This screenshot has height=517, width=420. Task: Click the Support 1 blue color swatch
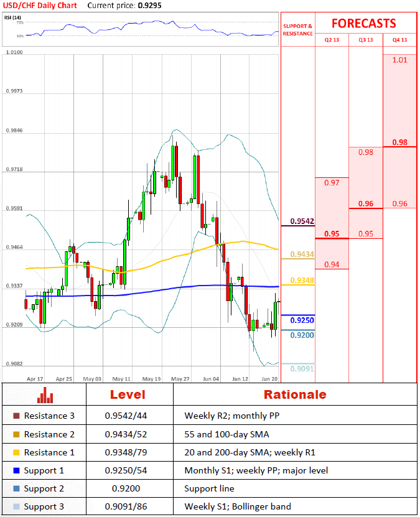[x=16, y=470]
